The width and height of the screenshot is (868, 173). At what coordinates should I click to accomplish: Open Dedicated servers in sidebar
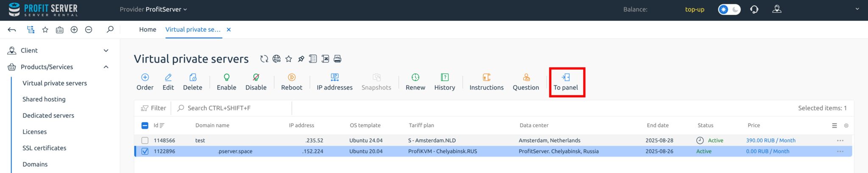point(48,115)
